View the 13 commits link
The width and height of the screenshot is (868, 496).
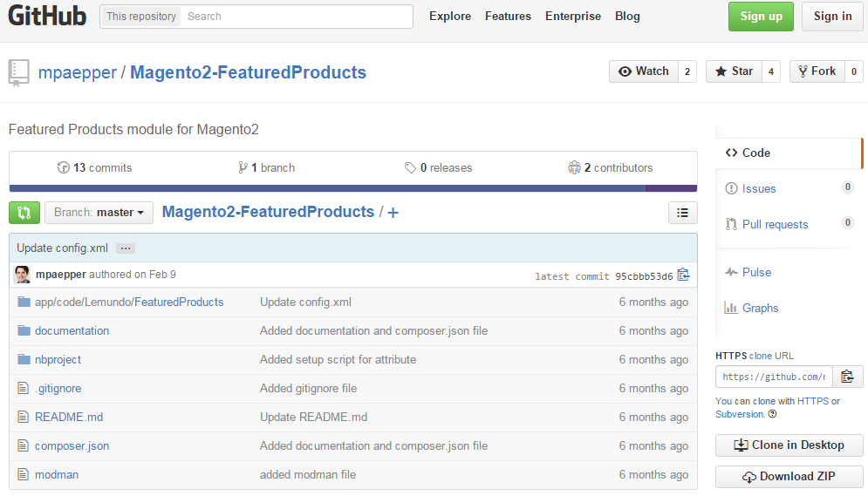coord(95,167)
